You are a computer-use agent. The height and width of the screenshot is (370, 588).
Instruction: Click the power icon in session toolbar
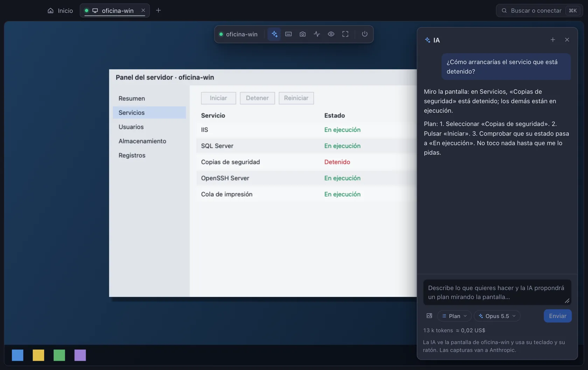coord(365,34)
